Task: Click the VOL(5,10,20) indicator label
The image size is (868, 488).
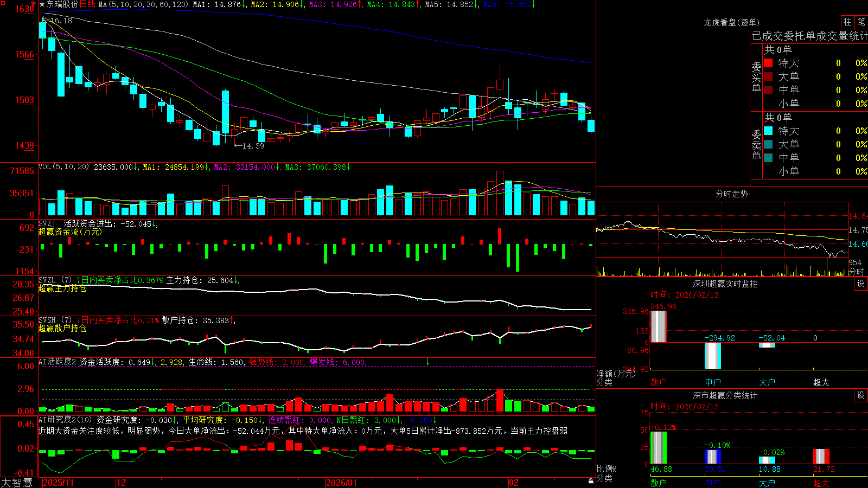Action: coord(63,167)
